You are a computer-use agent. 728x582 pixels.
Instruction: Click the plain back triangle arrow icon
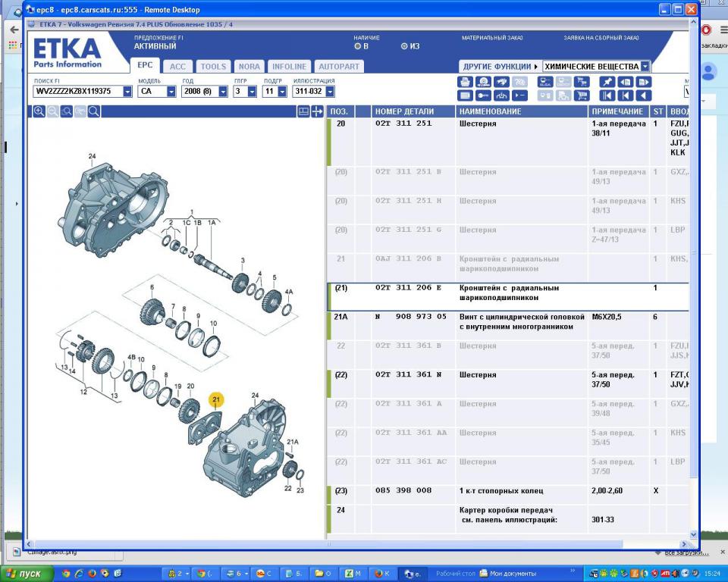pos(644,95)
